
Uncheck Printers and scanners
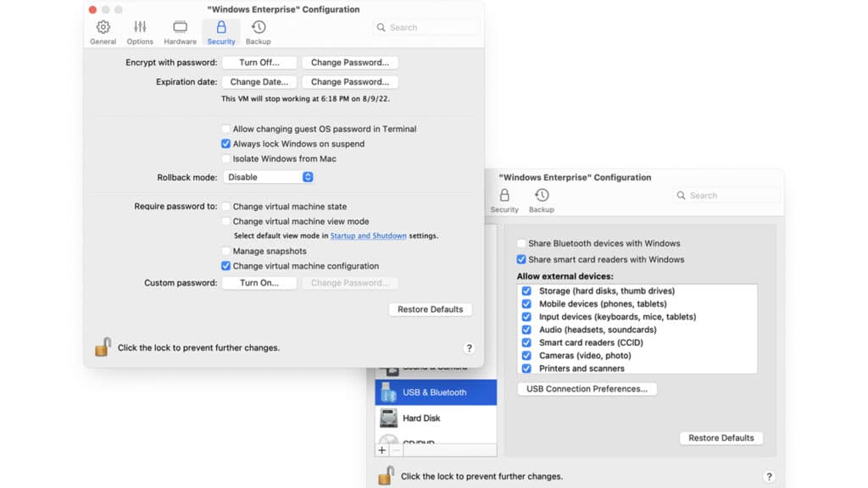[526, 369]
